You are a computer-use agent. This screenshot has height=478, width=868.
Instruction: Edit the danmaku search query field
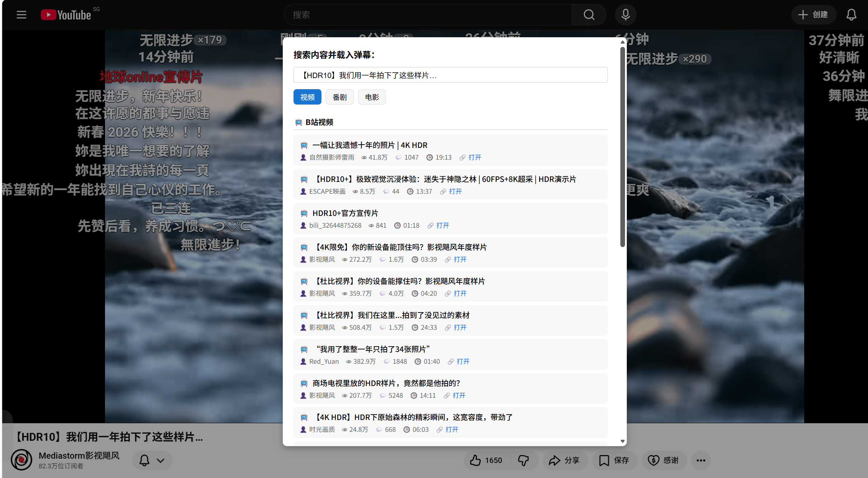(x=450, y=75)
